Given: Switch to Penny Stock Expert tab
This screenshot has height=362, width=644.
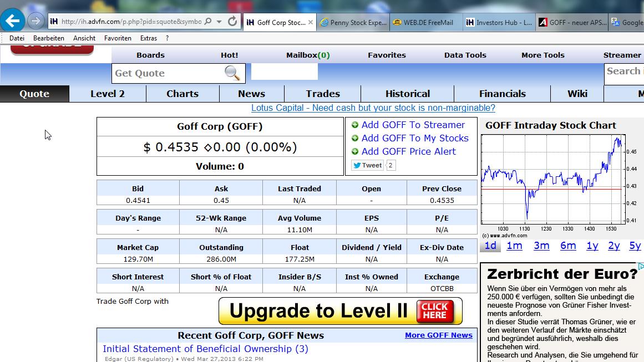Looking at the screenshot, I should tap(354, 23).
